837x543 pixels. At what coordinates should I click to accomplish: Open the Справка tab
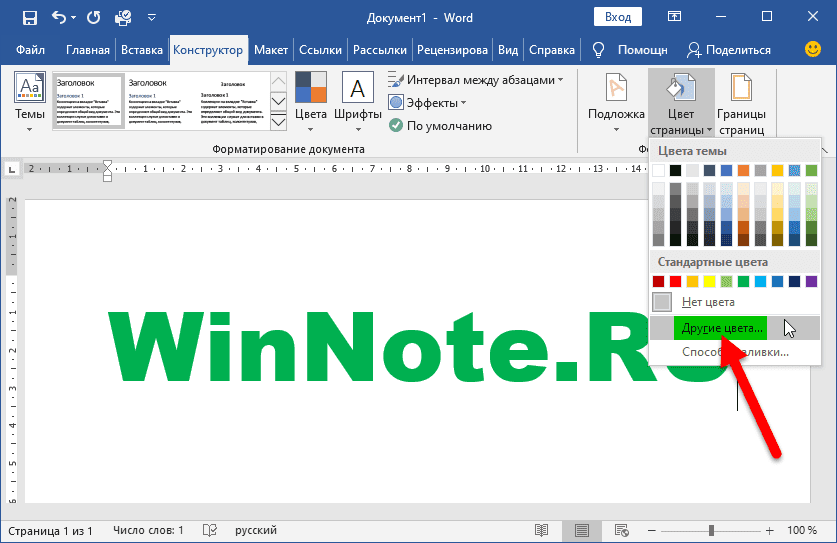551,50
